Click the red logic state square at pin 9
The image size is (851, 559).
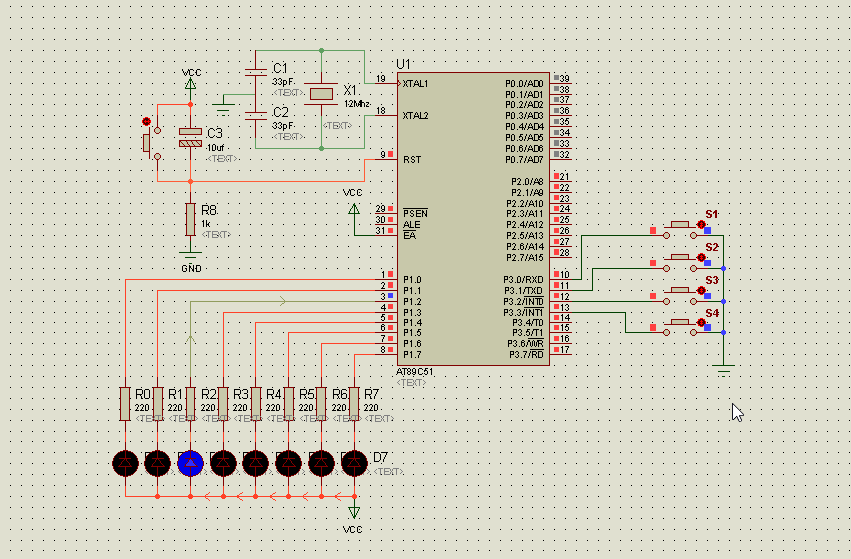tap(391, 154)
